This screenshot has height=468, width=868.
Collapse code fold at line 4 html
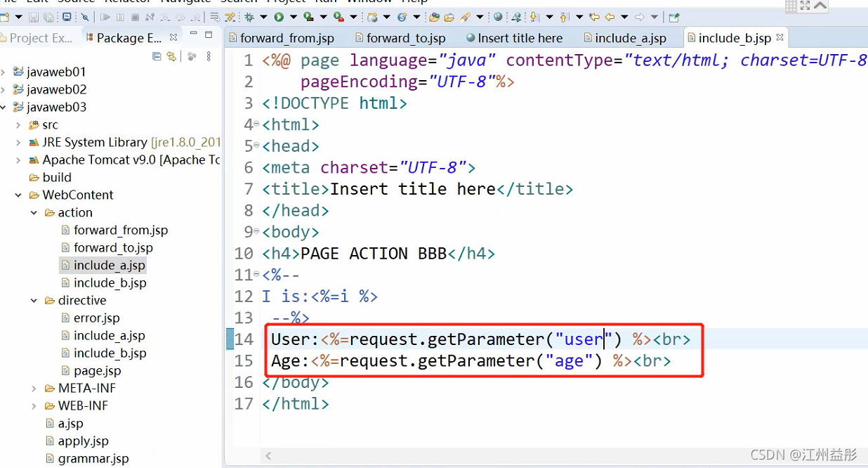pyautogui.click(x=256, y=124)
